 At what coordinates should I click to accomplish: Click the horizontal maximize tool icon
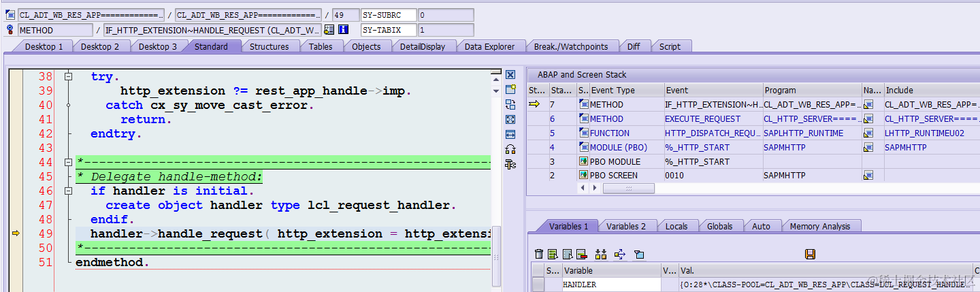[x=510, y=134]
